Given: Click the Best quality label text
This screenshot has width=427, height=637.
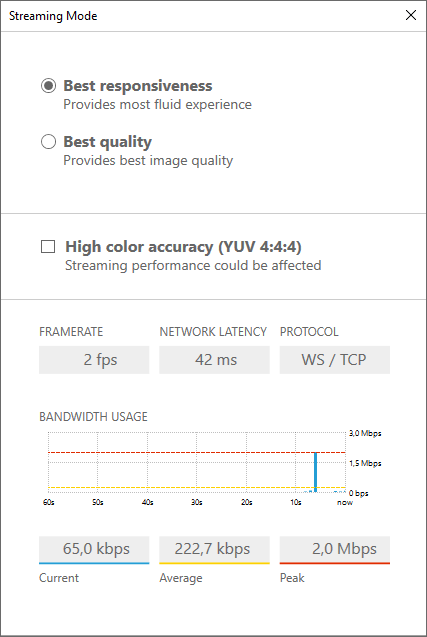Looking at the screenshot, I should pos(107,142).
